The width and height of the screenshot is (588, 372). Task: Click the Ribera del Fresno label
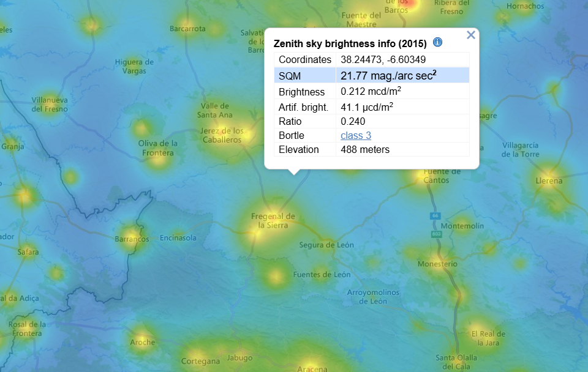(x=452, y=7)
